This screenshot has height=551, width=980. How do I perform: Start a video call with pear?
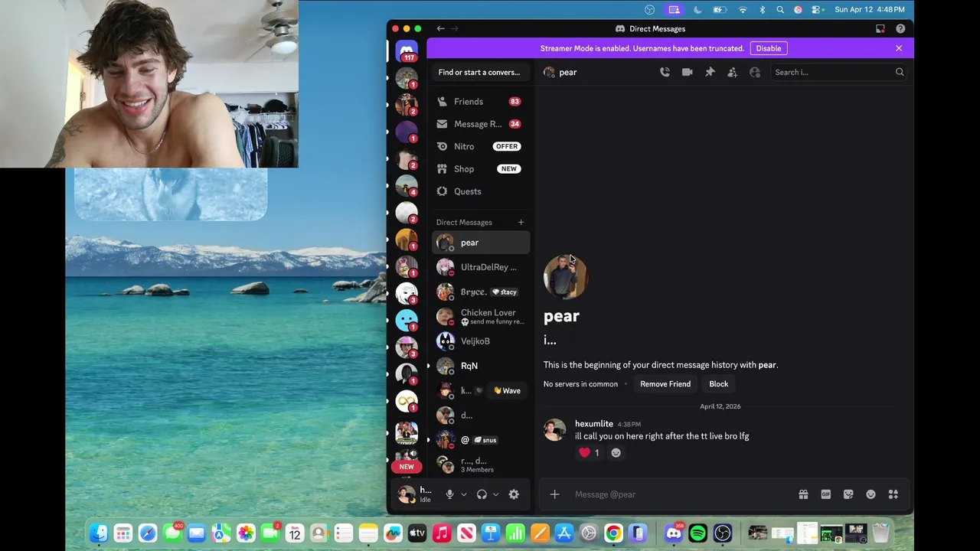(x=687, y=72)
